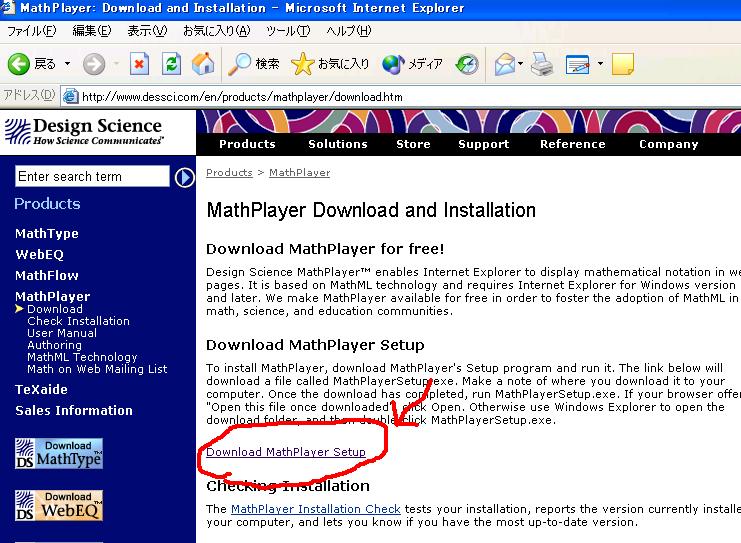This screenshot has height=543, width=741.
Task: Open the Products navigation tab
Action: 247,144
